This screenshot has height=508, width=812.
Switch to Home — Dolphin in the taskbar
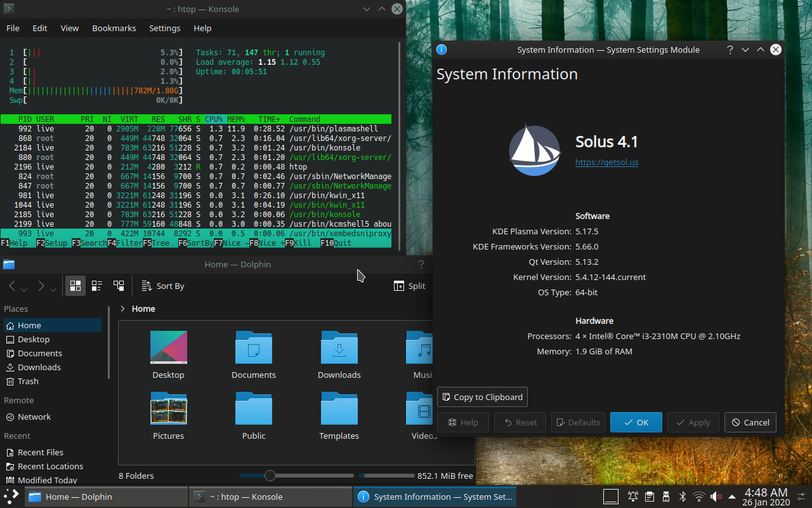(x=105, y=497)
